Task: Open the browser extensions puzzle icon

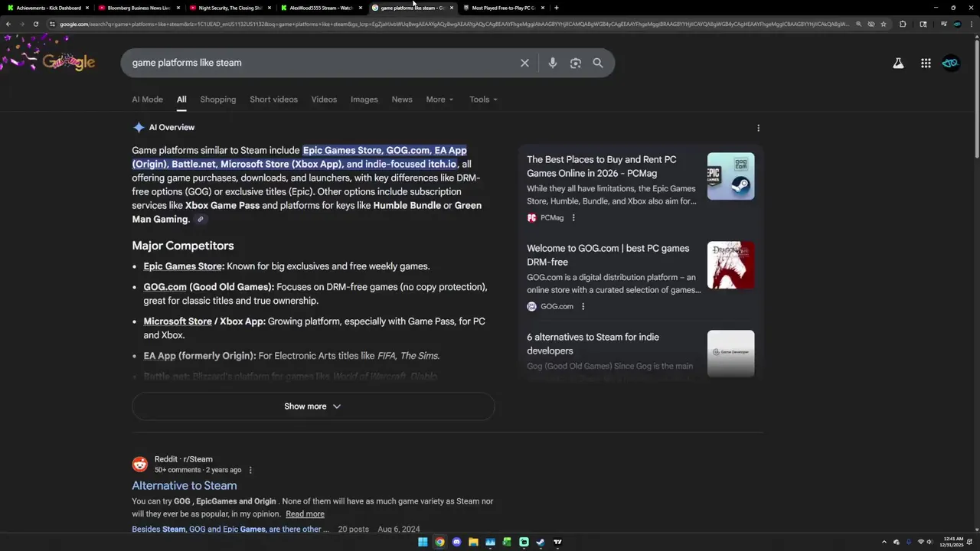Action: pyautogui.click(x=903, y=24)
